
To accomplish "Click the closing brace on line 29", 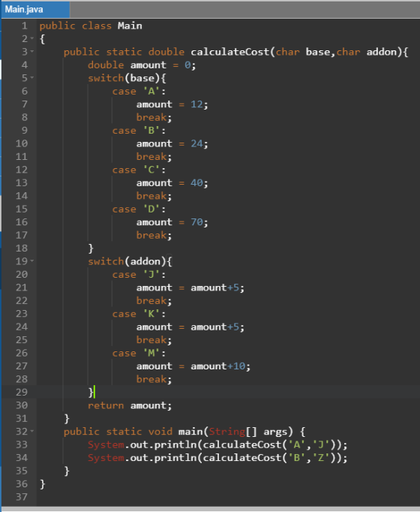I will click(x=91, y=392).
